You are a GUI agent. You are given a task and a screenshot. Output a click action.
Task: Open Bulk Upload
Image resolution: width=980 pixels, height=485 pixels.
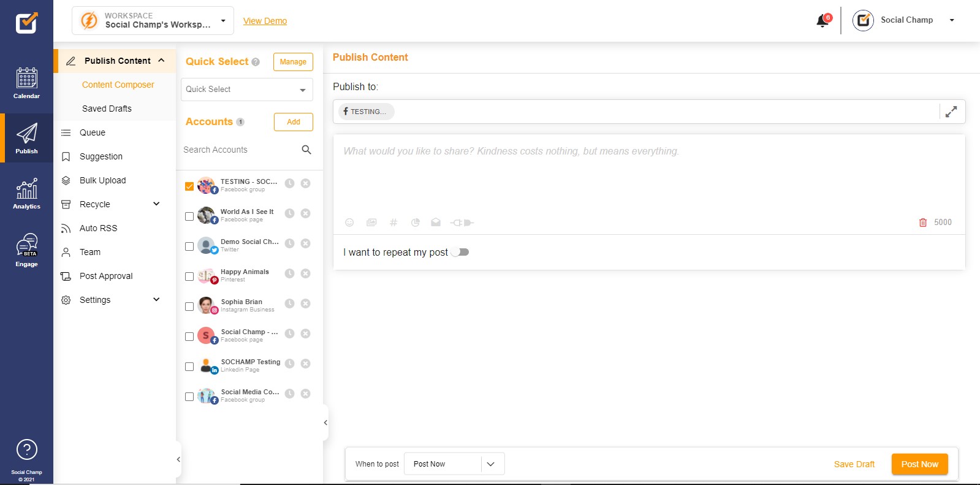(x=103, y=180)
